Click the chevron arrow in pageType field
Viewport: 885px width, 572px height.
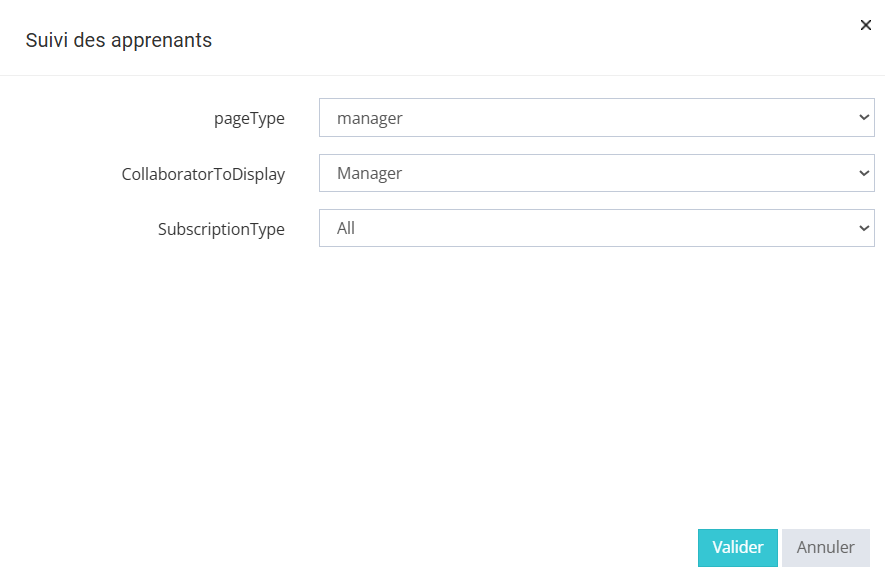(x=865, y=118)
